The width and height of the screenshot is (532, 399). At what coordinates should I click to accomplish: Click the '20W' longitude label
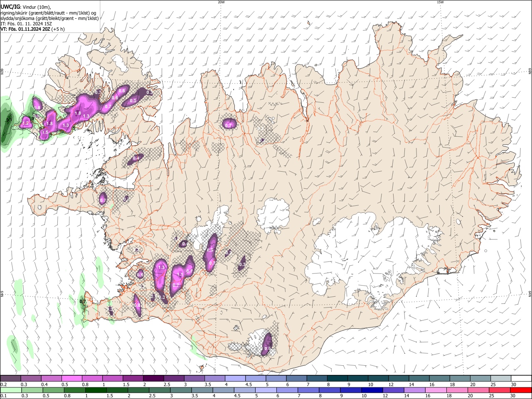pyautogui.click(x=221, y=2)
